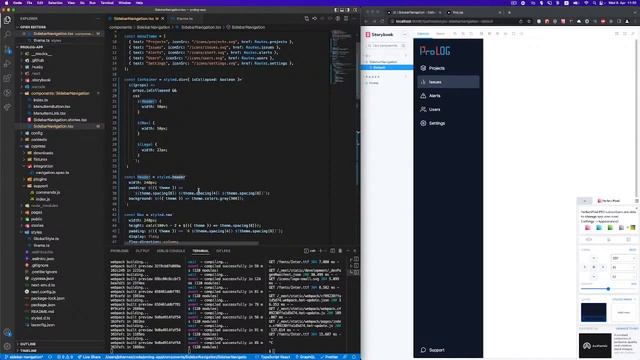
Task: Close the terminal panel
Action: [x=355, y=251]
